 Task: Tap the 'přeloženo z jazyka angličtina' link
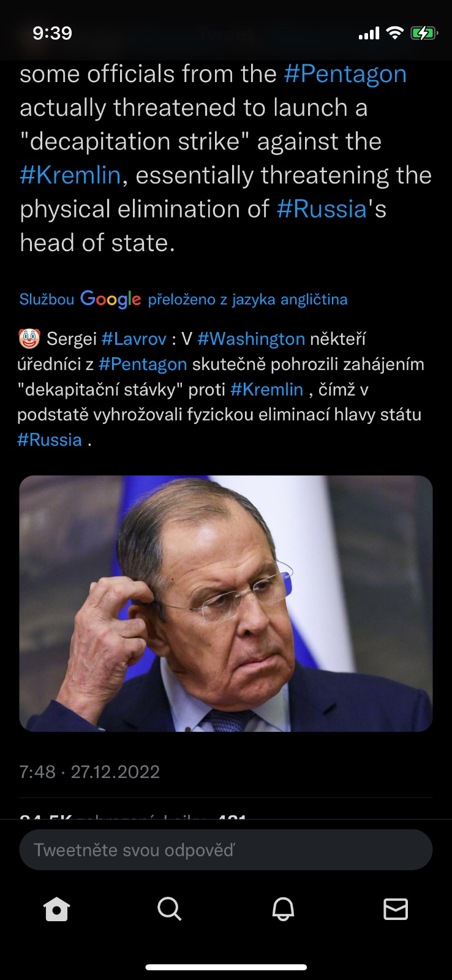click(247, 300)
